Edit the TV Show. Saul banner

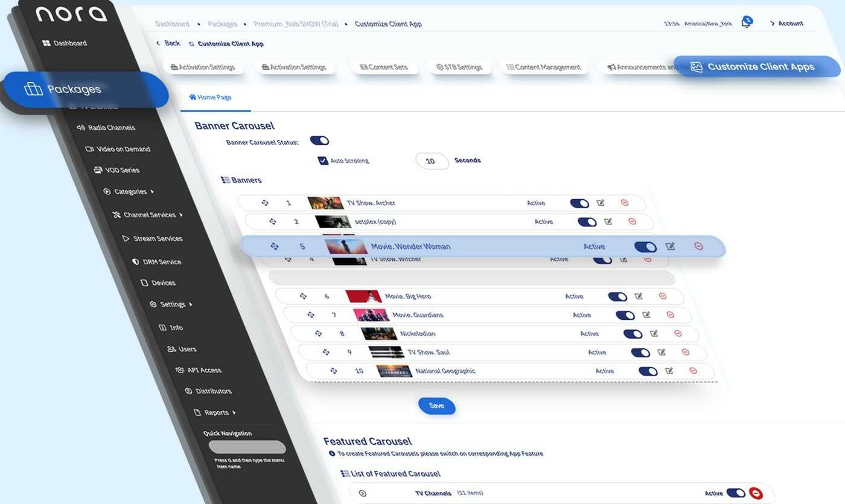(x=662, y=352)
